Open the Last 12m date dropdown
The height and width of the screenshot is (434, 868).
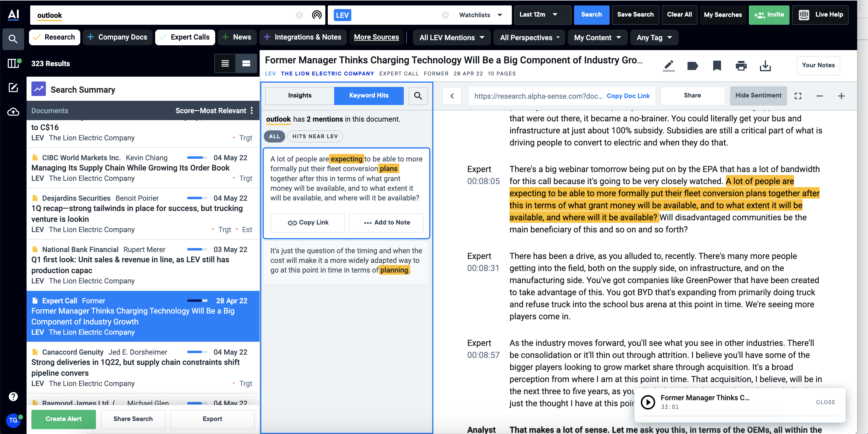tap(543, 15)
